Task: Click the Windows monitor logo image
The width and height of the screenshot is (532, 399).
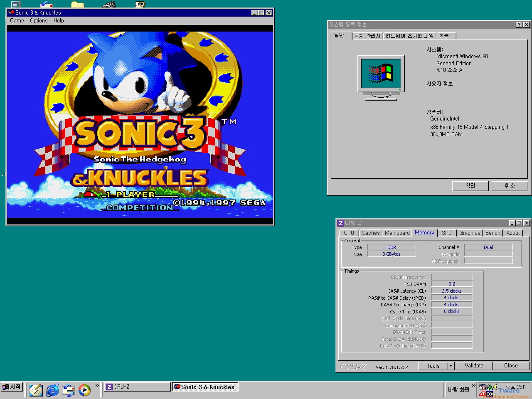Action: pyautogui.click(x=381, y=78)
